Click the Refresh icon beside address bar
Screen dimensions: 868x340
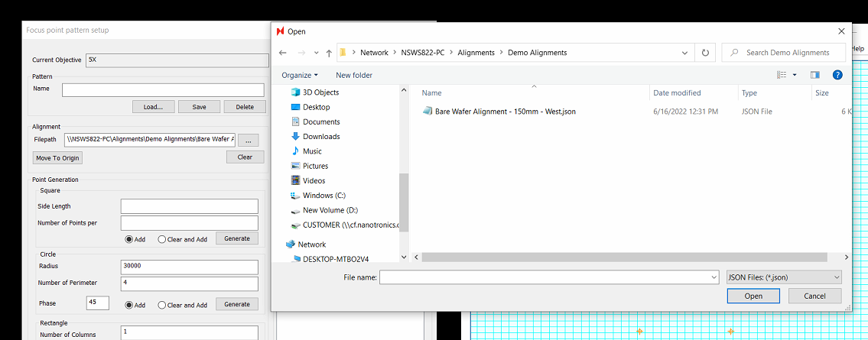point(704,53)
